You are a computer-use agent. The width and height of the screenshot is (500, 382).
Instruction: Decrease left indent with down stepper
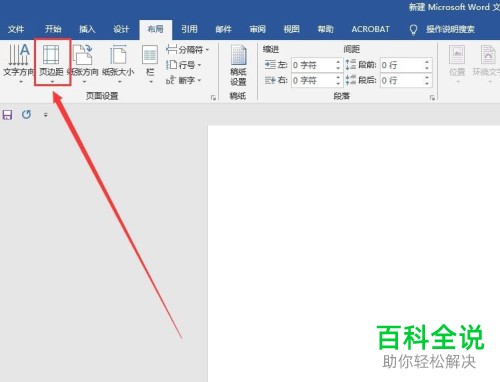click(338, 68)
